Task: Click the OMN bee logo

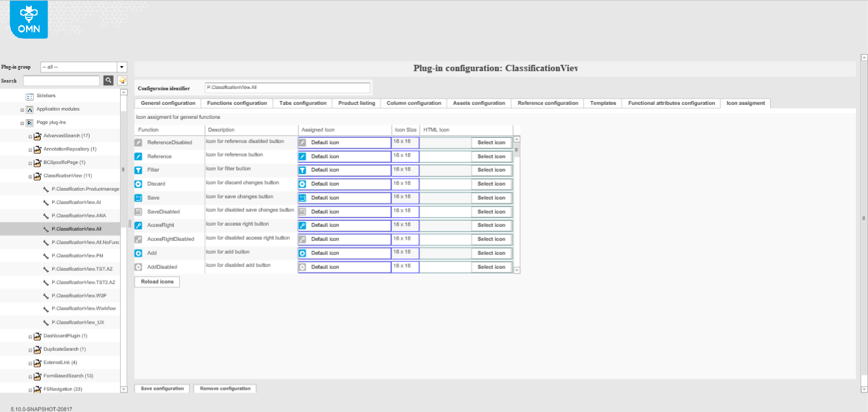Action: (28, 19)
